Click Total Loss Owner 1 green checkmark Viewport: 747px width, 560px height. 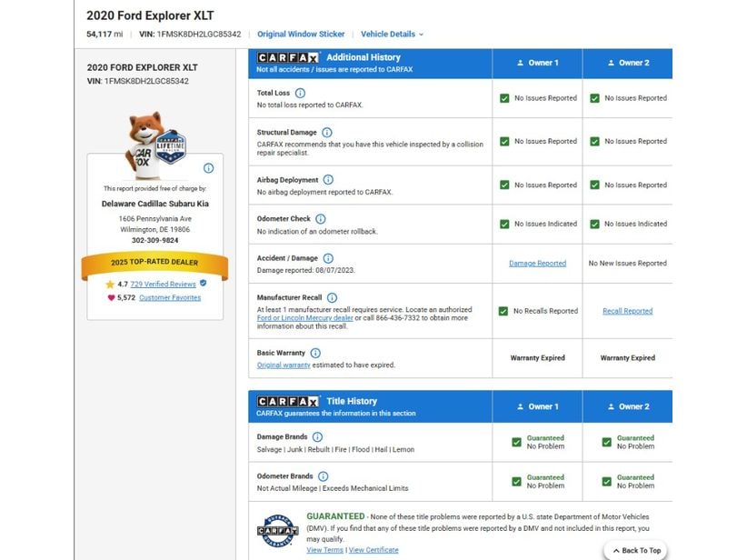click(x=504, y=98)
